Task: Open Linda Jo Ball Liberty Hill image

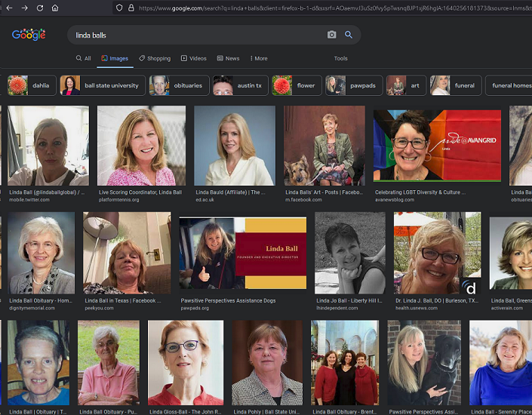Action: (350, 253)
